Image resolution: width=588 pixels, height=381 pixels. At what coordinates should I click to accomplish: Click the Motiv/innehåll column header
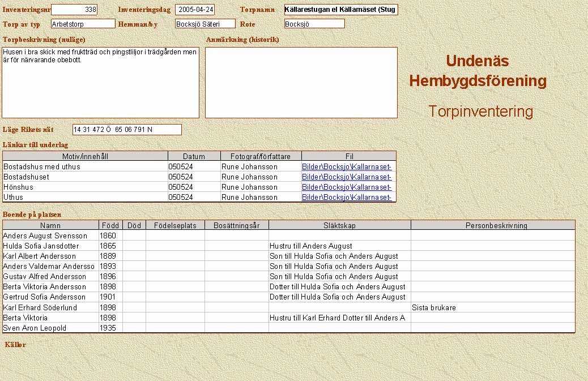pyautogui.click(x=86, y=156)
